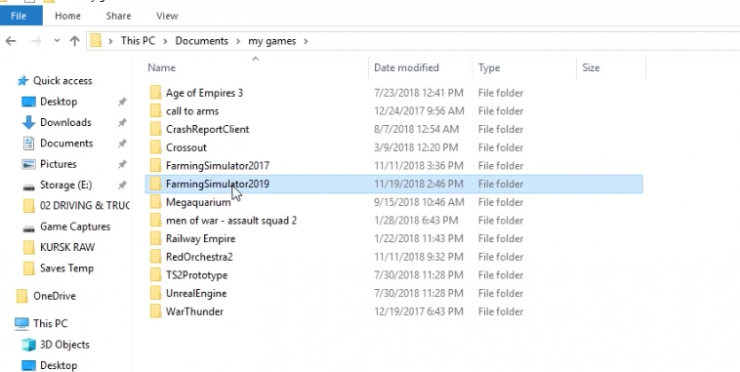The image size is (740, 372).
Task: Select the CrashReportClient folder
Action: tap(208, 129)
